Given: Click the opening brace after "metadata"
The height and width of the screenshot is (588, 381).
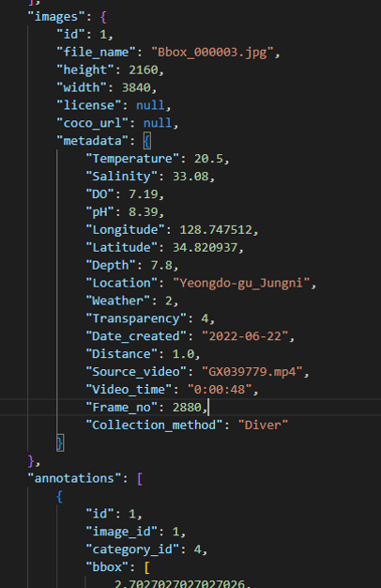Looking at the screenshot, I should pos(147,142).
